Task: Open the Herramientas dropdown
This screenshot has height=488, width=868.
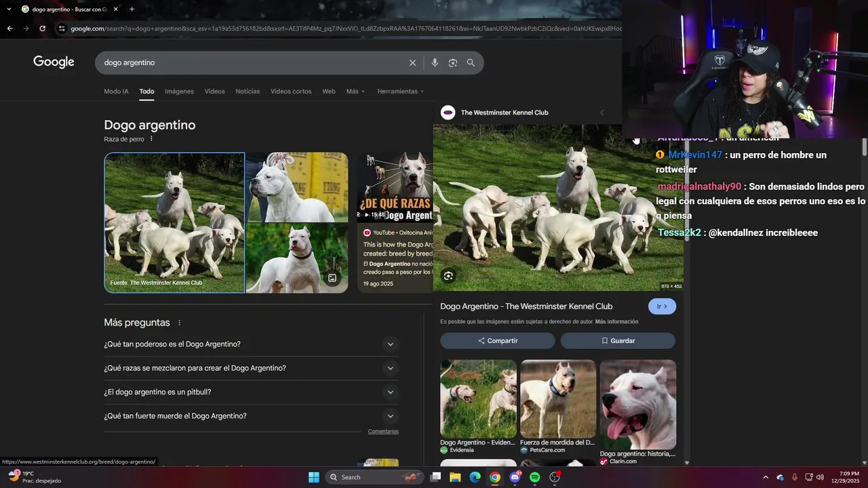Action: pyautogui.click(x=400, y=91)
